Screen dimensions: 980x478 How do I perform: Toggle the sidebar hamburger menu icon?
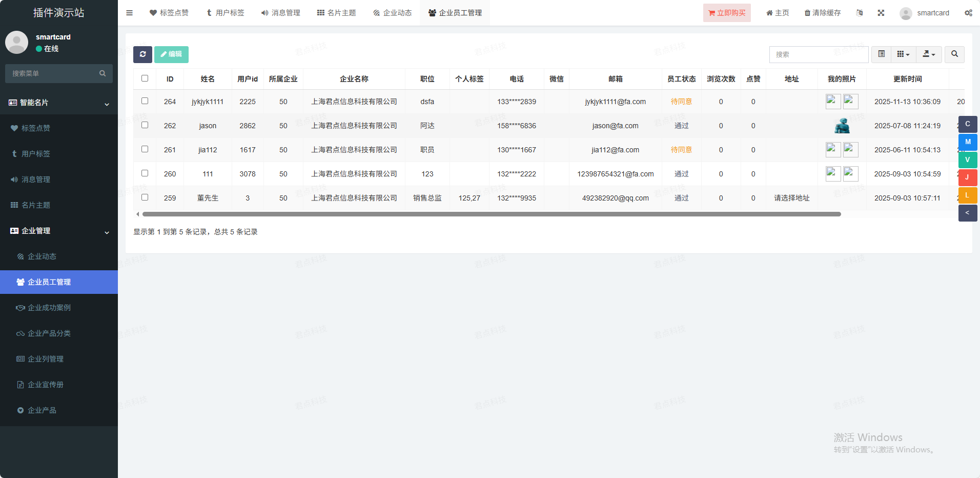pyautogui.click(x=129, y=13)
